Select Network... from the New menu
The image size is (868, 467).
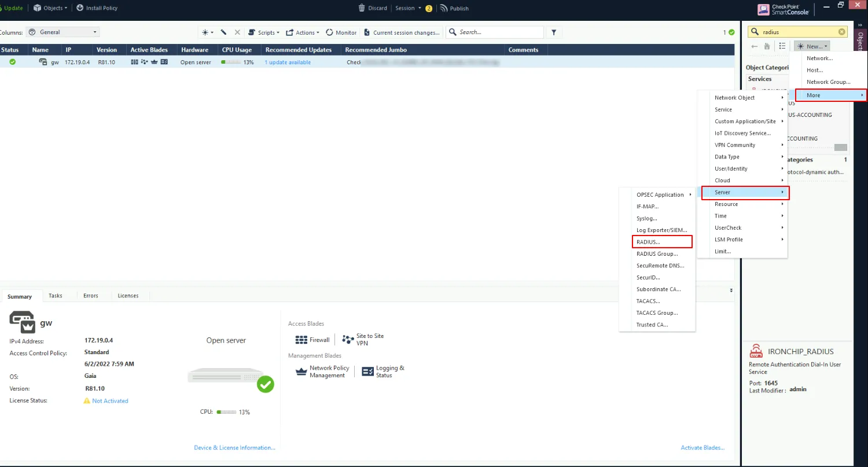click(x=819, y=58)
